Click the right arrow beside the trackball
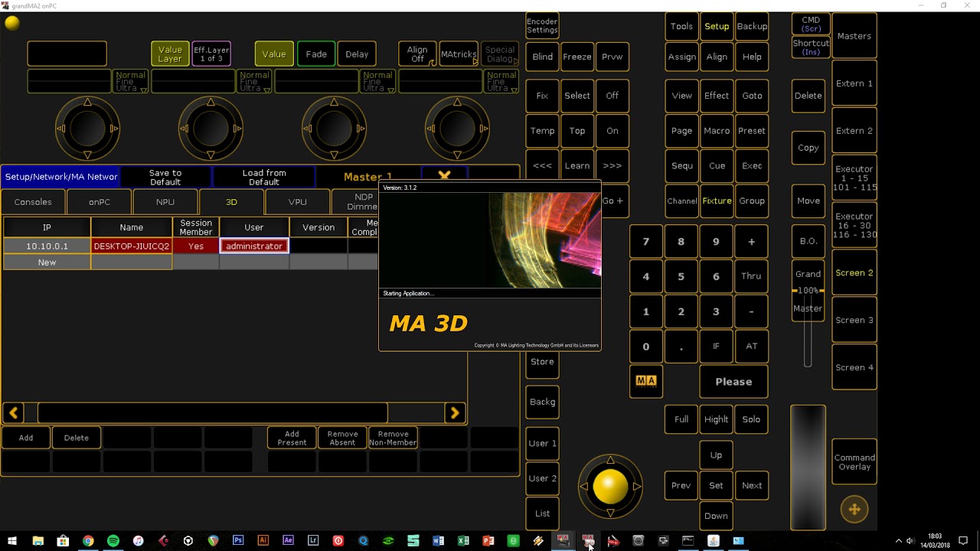 (x=636, y=487)
